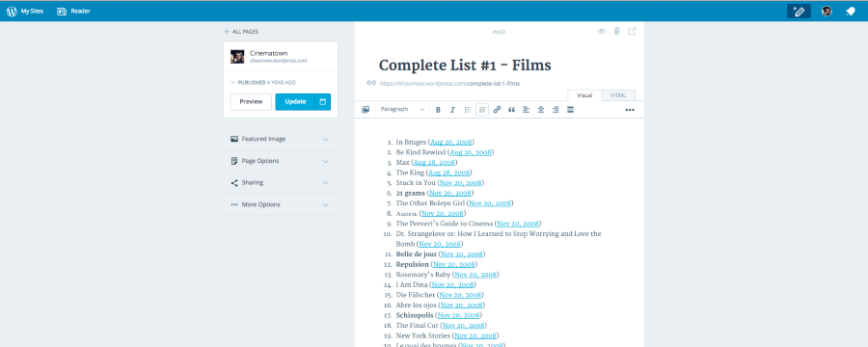Click the Page Options chevron arrow

coord(326,161)
